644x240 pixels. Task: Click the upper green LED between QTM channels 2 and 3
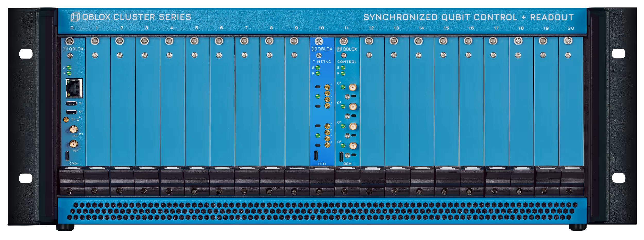[x=318, y=96]
